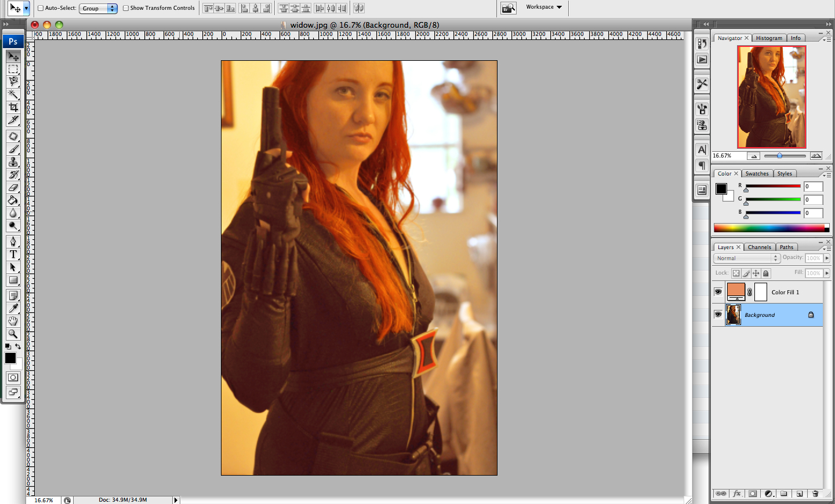This screenshot has width=835, height=504.
Task: Select the Slice tool
Action: pyautogui.click(x=13, y=120)
